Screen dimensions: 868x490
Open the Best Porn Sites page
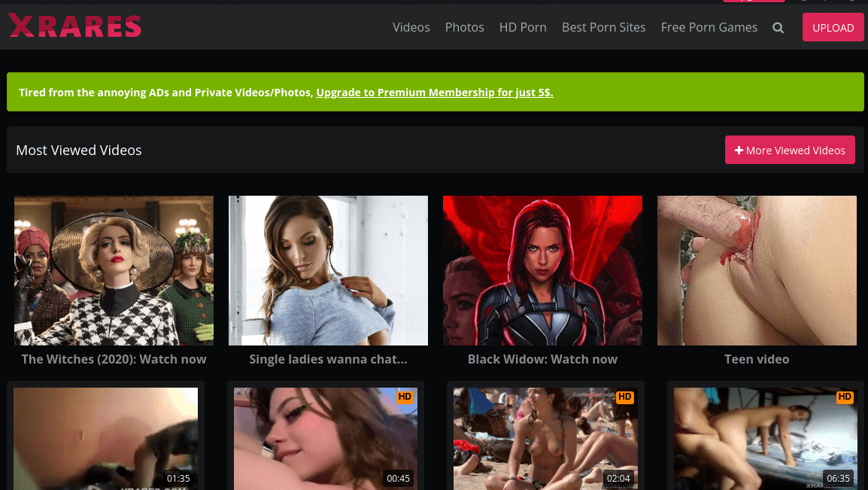coord(603,27)
